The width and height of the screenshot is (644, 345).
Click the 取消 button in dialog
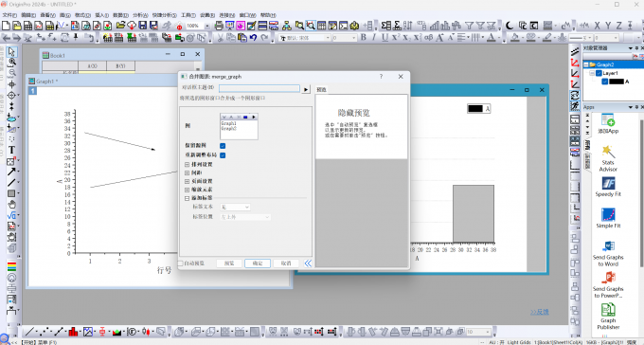[286, 263]
